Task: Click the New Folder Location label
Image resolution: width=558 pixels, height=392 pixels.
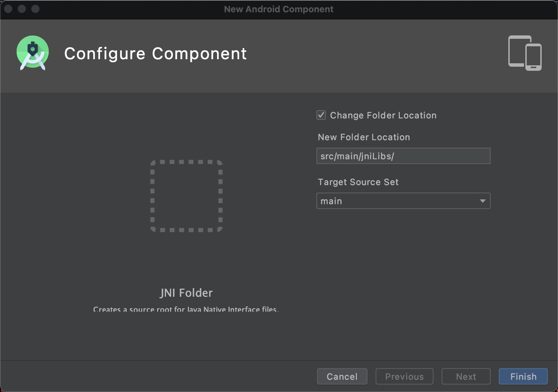Action: coord(364,137)
